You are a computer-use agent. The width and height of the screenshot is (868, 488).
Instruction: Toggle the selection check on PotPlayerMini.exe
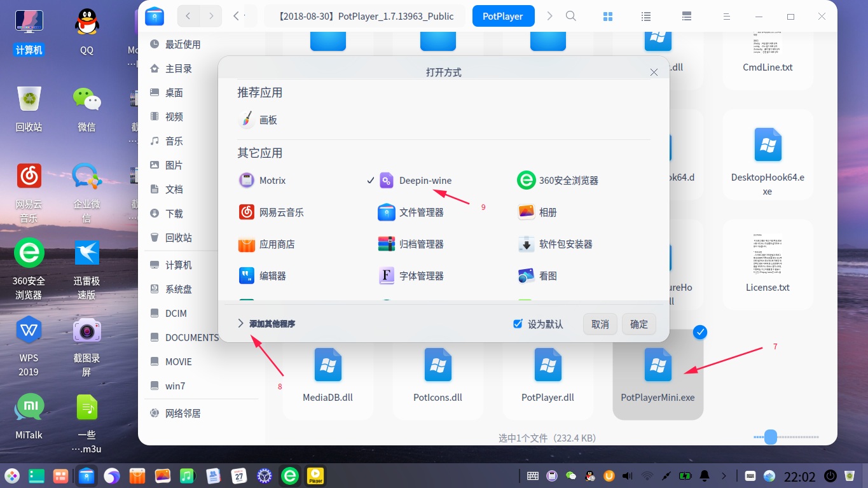pos(699,331)
